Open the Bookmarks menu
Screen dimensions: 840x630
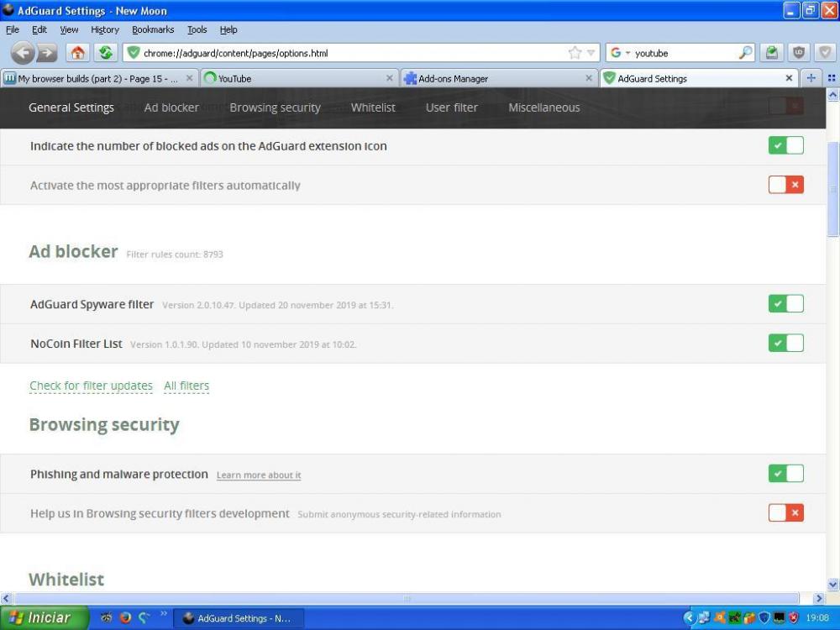pos(153,29)
